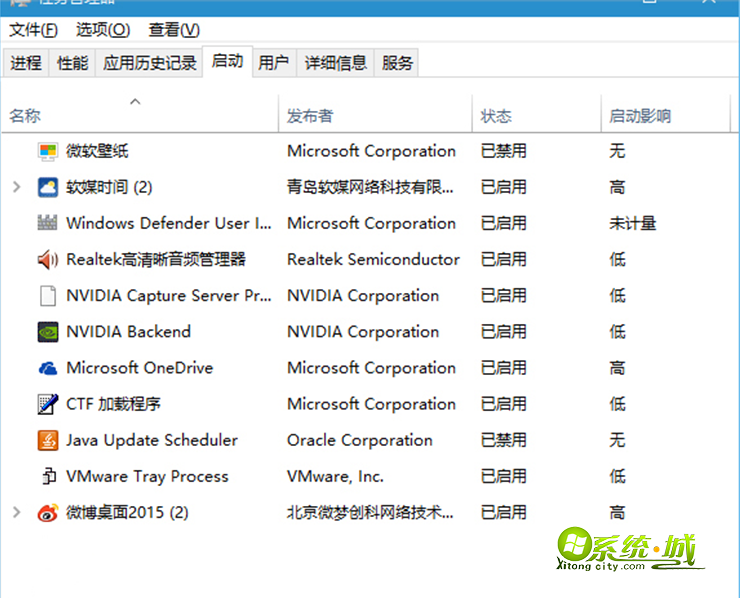The width and height of the screenshot is (740, 598).
Task: Click publisher Oracle Corporation
Action: click(360, 440)
